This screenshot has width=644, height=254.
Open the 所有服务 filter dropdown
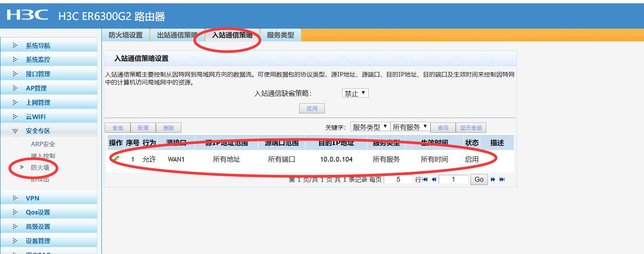pyautogui.click(x=410, y=127)
